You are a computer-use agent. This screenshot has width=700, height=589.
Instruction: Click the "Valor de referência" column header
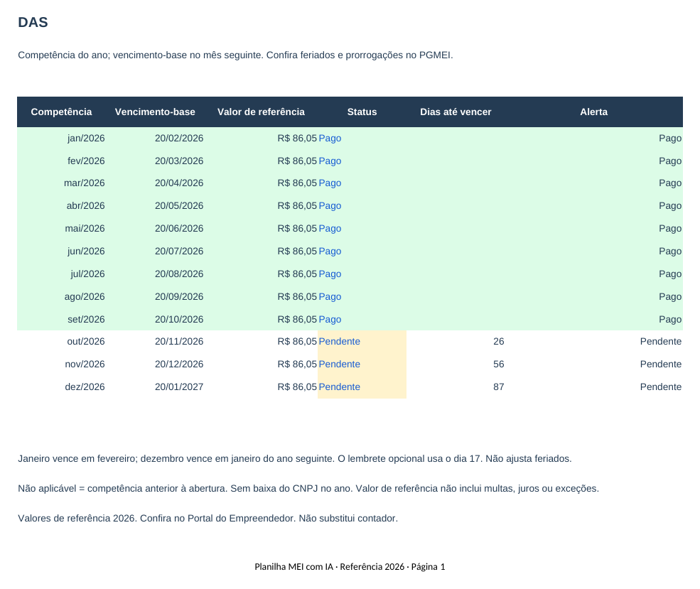point(261,112)
